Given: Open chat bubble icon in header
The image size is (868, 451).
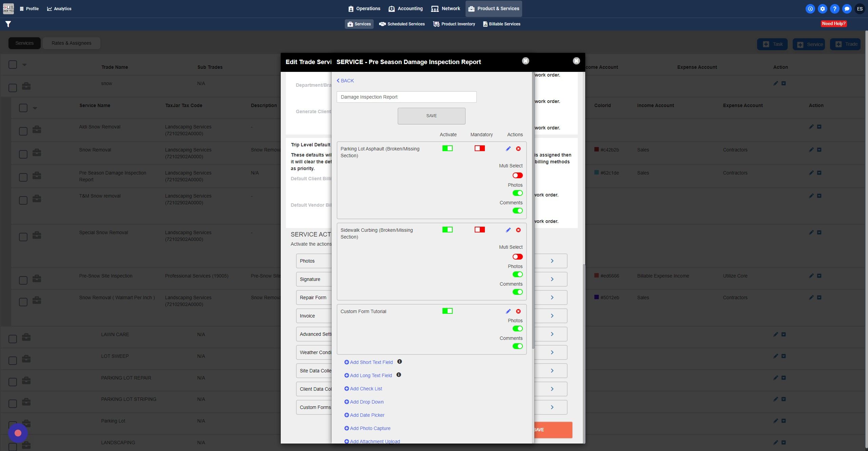Looking at the screenshot, I should coord(847,9).
